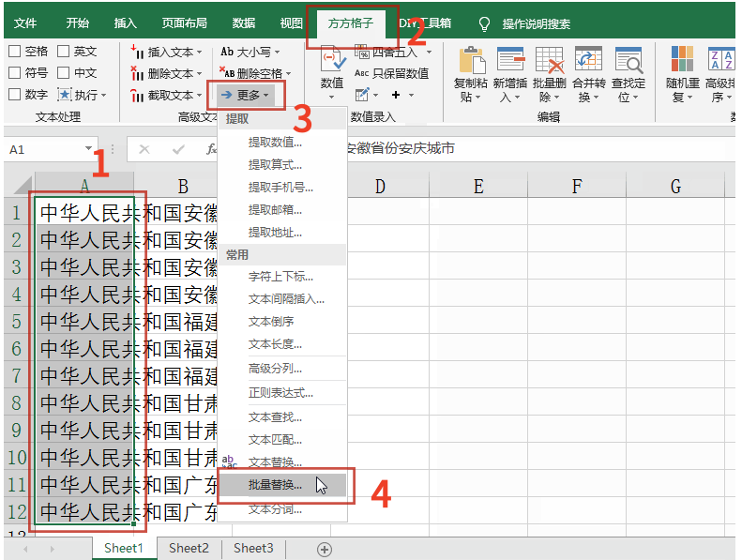Check the 数字 checkbox
The width and height of the screenshot is (742, 560).
coord(14,95)
